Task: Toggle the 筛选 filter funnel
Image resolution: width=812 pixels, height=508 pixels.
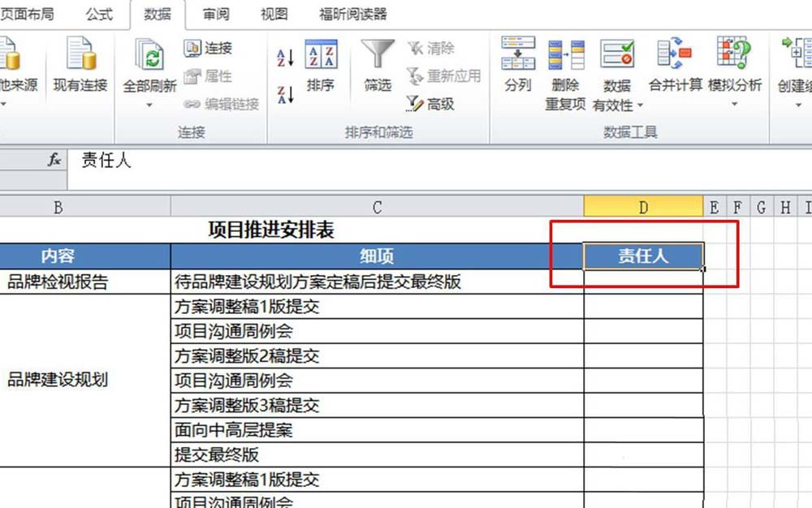Action: click(378, 65)
